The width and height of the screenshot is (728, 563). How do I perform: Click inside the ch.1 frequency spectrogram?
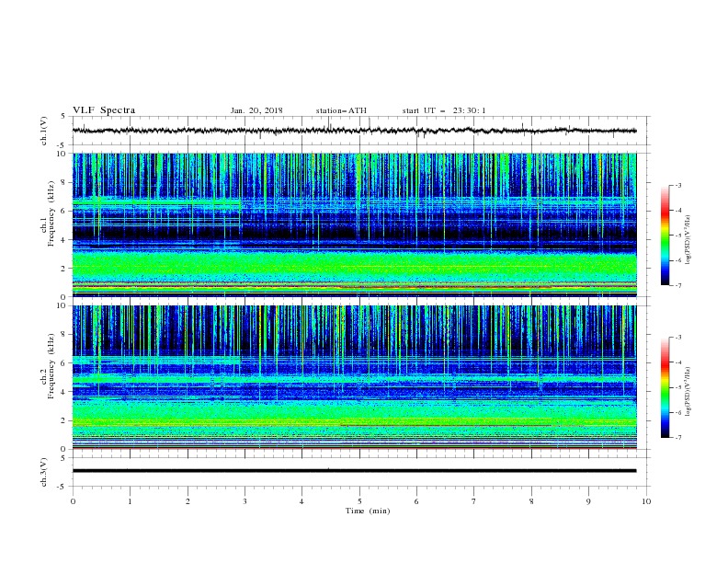tap(355, 224)
